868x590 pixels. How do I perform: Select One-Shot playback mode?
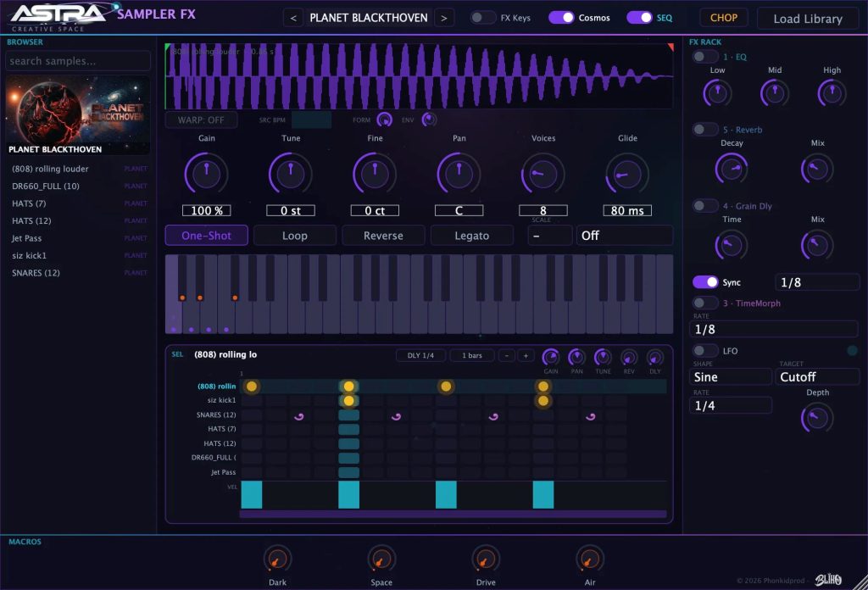pyautogui.click(x=207, y=235)
